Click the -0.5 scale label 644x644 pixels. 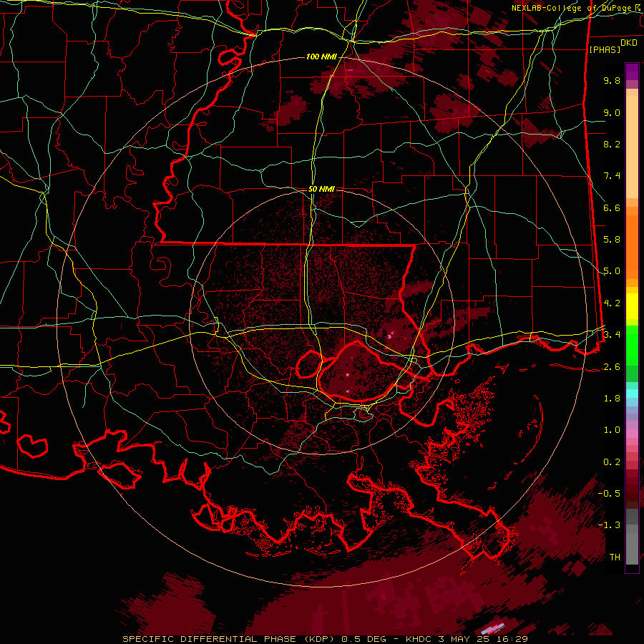point(609,494)
